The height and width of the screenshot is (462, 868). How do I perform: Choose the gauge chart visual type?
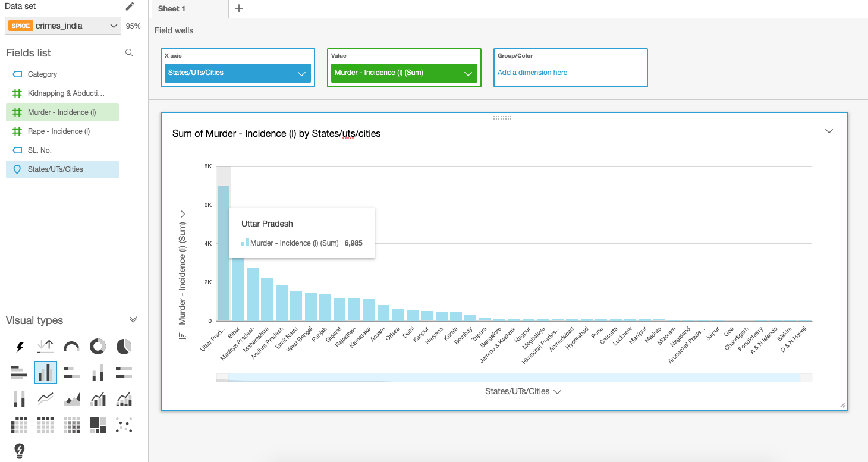point(71,346)
